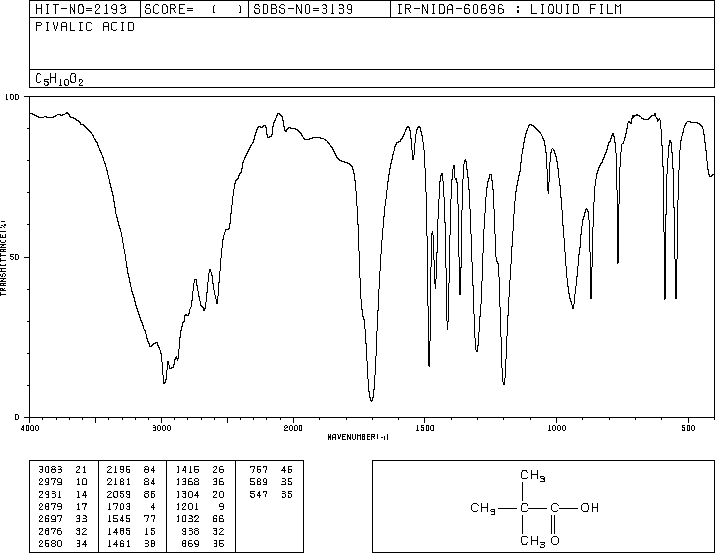Select the PIVALIC ACID compound name

tap(85, 27)
